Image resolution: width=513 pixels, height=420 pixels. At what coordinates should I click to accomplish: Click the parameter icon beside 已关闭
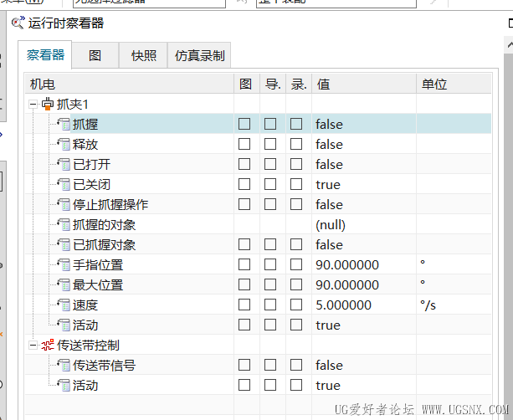tap(64, 185)
